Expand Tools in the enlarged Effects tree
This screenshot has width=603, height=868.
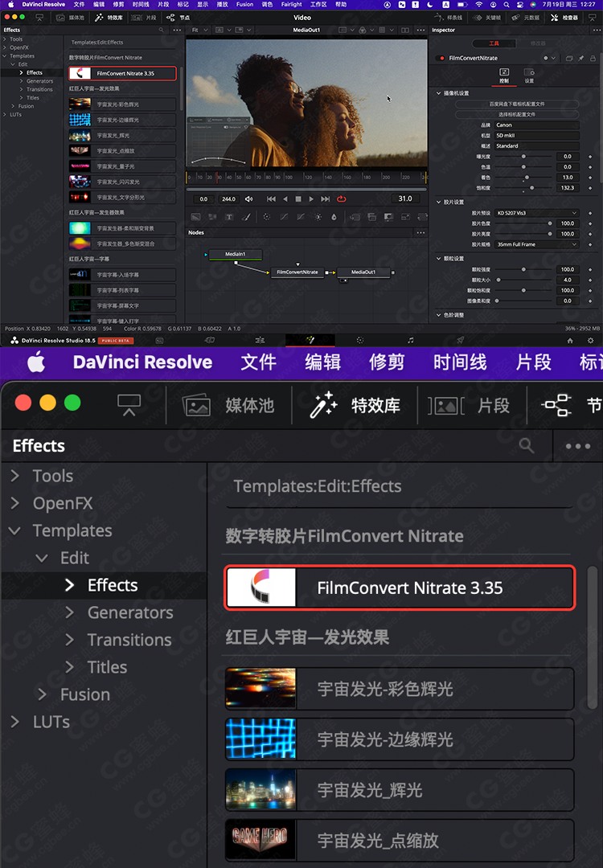coord(15,476)
